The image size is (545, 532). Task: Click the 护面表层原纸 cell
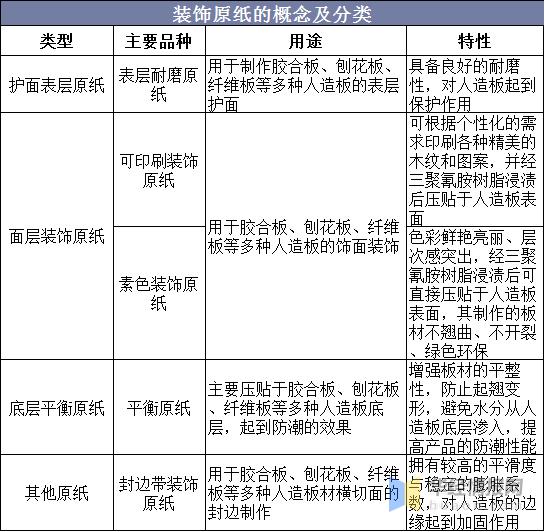click(x=57, y=84)
